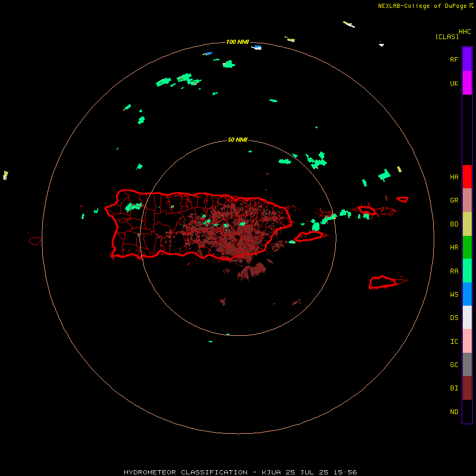Screen dimensions: 476x476
Task: Click the KJUA radar station identifier
Action: pos(271,472)
